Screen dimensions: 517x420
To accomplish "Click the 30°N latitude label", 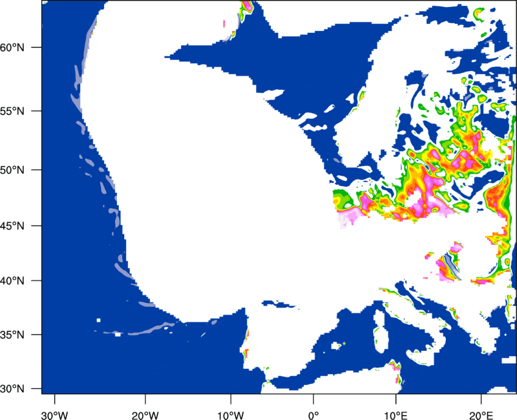I will pos(12,389).
